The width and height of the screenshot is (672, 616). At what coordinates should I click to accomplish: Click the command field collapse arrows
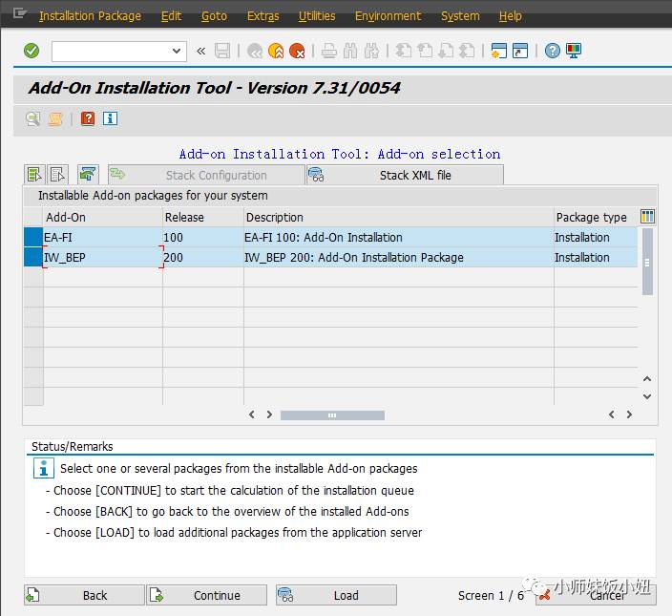pyautogui.click(x=201, y=51)
